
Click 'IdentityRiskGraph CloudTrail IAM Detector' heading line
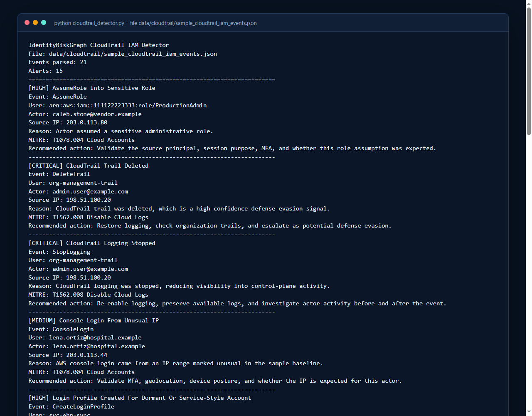[99, 45]
